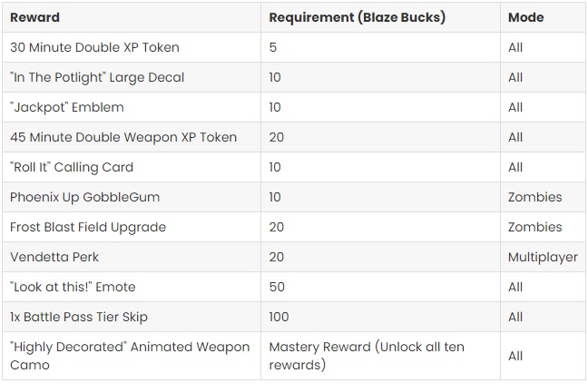Select the Vendetta Perk reward cell
588x383 pixels.
132,258
